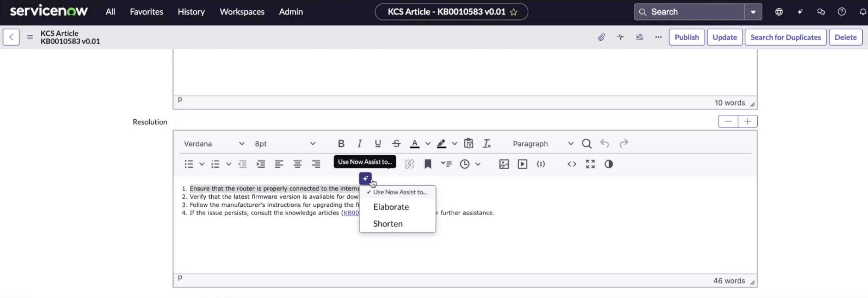Click the paste as text icon

(x=468, y=143)
